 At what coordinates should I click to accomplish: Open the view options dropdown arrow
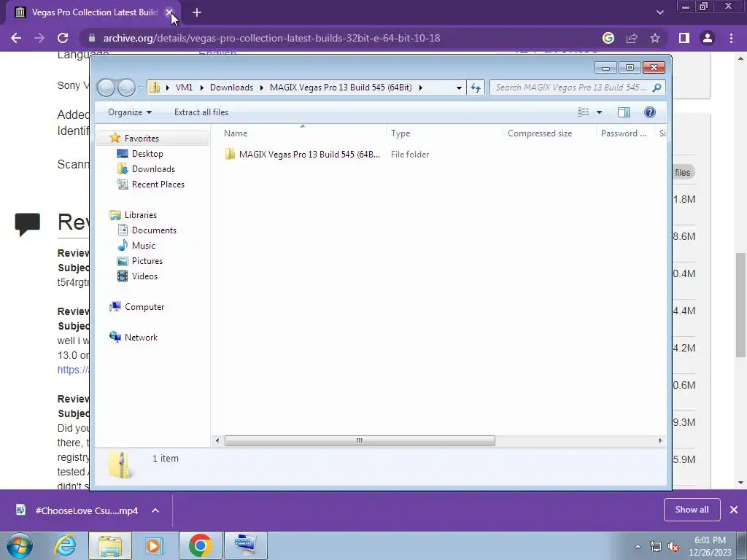(600, 112)
